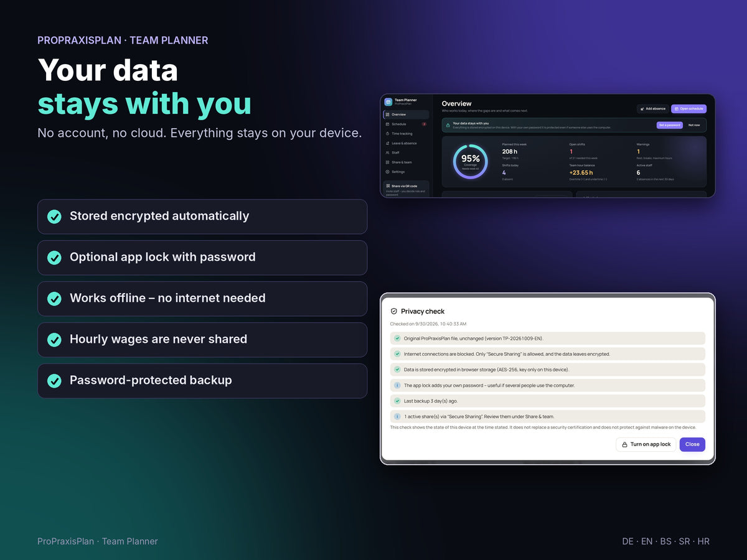Click green check icon of 'Internet connections are blocked' row
747x560 pixels.
pyautogui.click(x=397, y=354)
